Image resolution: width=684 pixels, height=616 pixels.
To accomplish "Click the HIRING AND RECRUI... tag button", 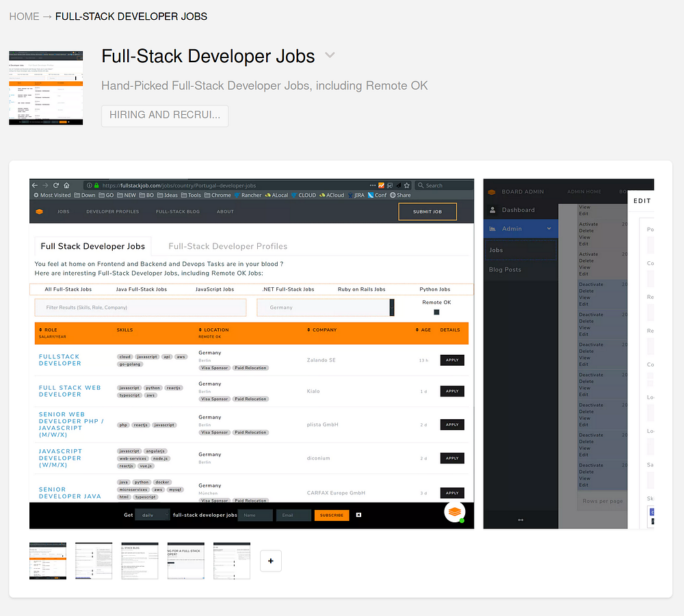I will pyautogui.click(x=165, y=116).
